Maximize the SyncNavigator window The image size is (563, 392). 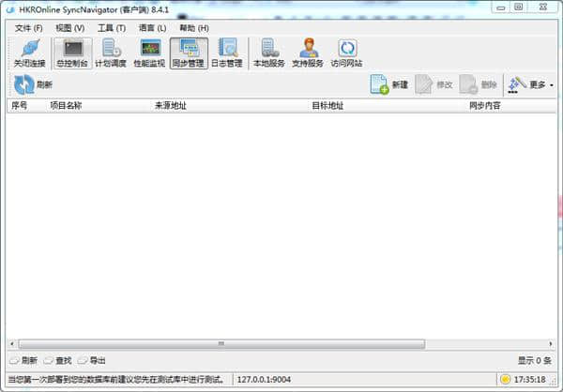pyautogui.click(x=519, y=8)
